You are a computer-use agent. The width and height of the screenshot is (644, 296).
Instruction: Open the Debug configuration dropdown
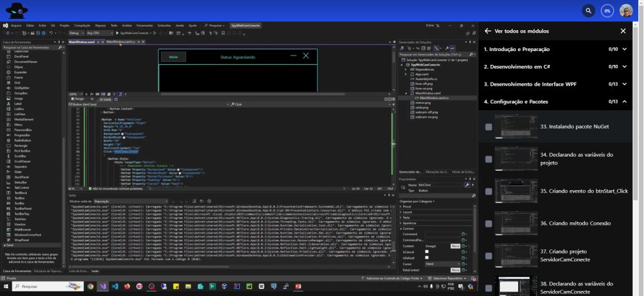coord(75,32)
